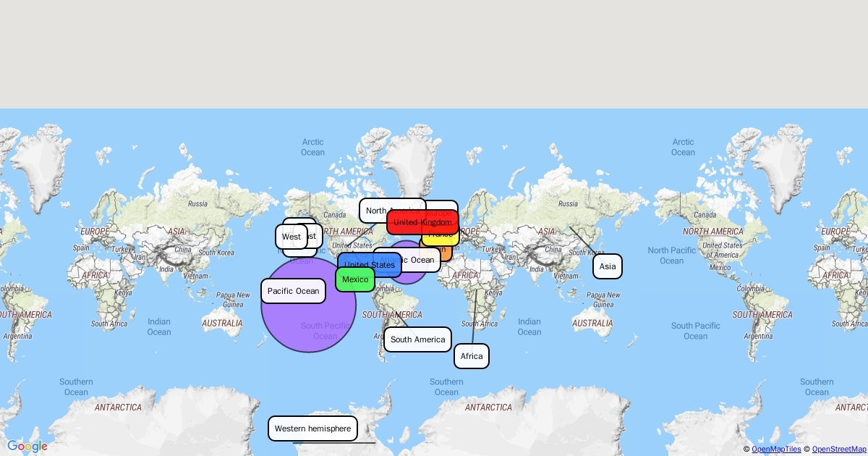This screenshot has width=868, height=456.
Task: Click the West label box
Action: pyautogui.click(x=291, y=237)
